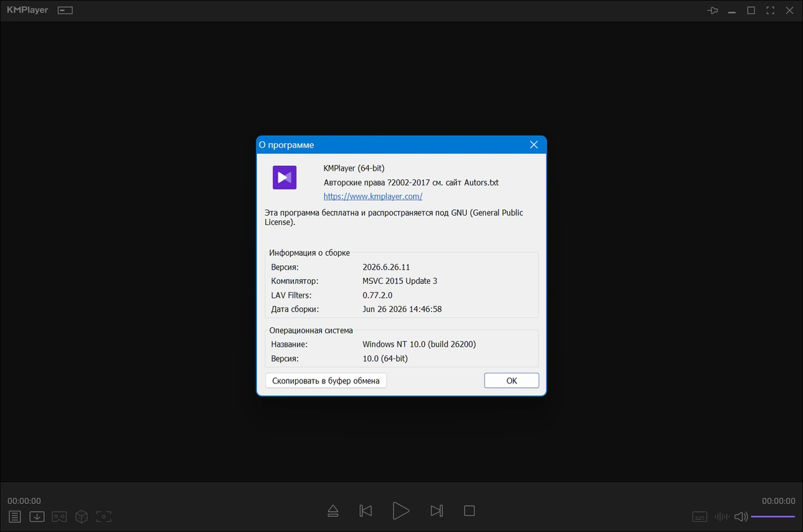
Task: Toggle VR headset mode icon
Action: point(60,517)
